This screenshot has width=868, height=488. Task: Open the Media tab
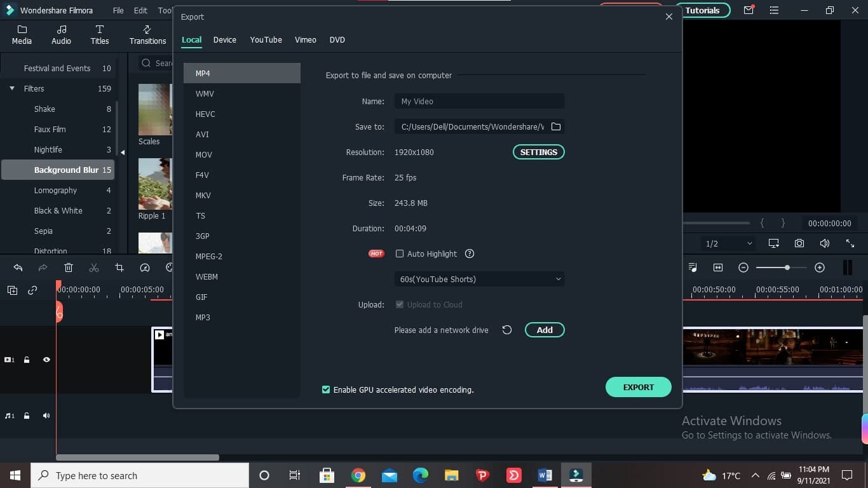pos(22,35)
